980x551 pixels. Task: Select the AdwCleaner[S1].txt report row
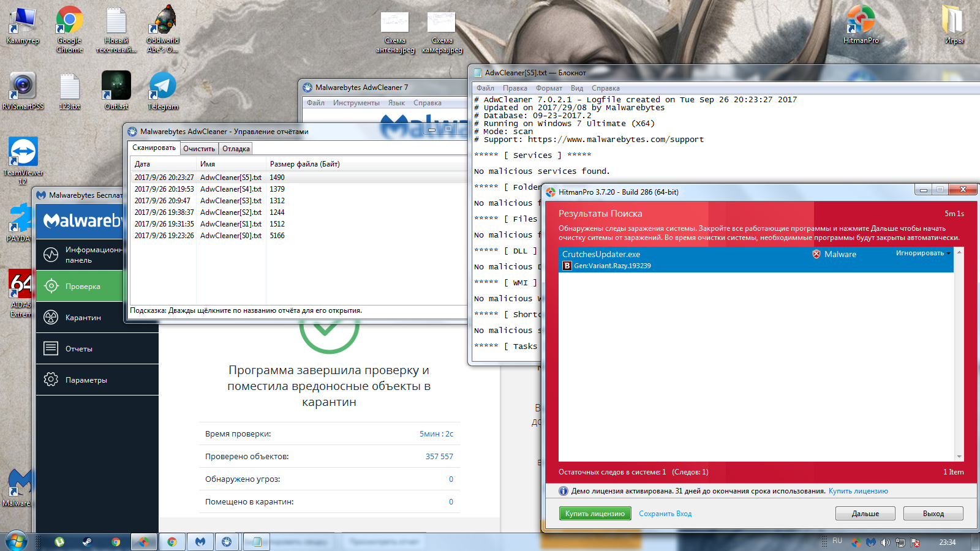click(x=299, y=224)
